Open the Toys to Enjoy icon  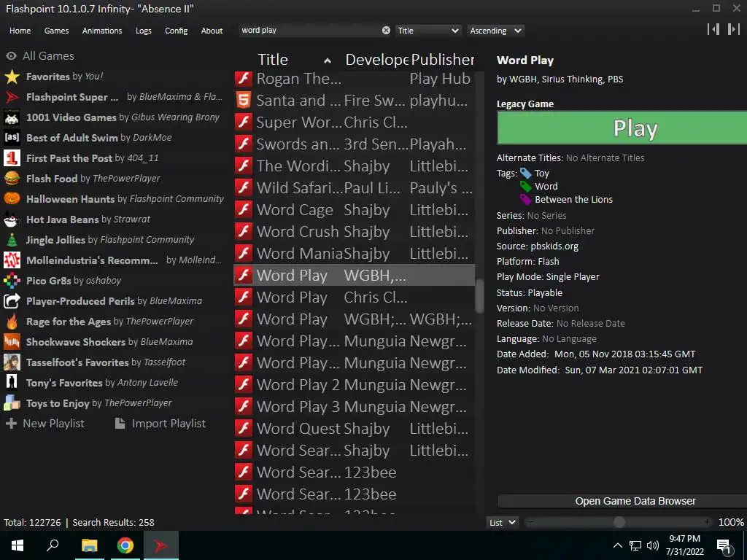tap(12, 402)
